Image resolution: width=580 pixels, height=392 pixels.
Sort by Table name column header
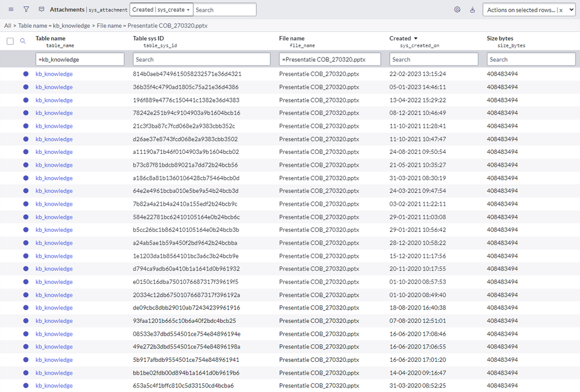coord(51,38)
